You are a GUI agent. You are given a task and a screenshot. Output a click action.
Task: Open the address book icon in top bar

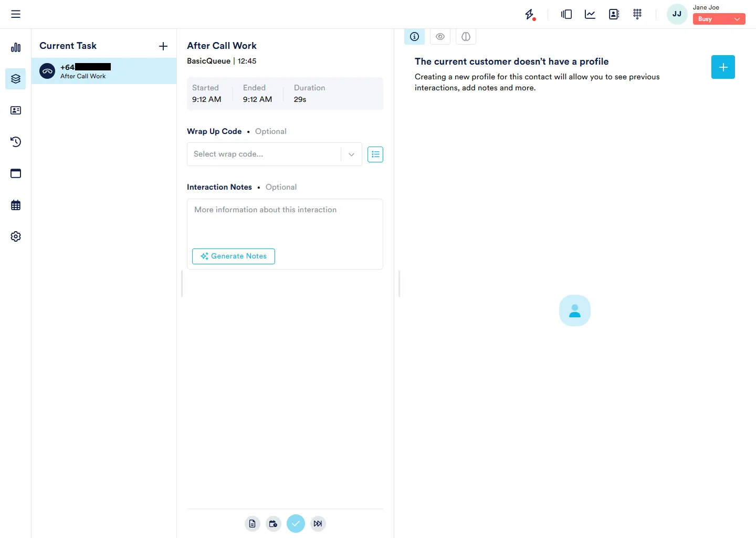click(614, 14)
